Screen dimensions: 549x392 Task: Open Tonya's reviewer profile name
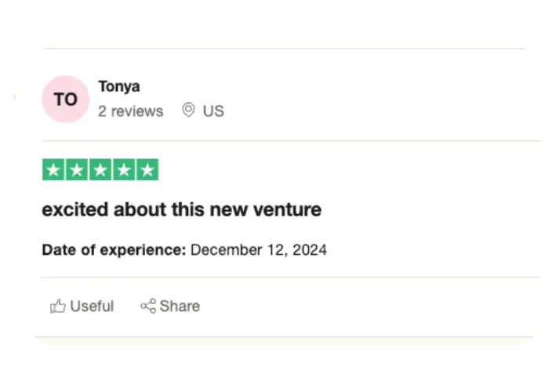click(119, 86)
